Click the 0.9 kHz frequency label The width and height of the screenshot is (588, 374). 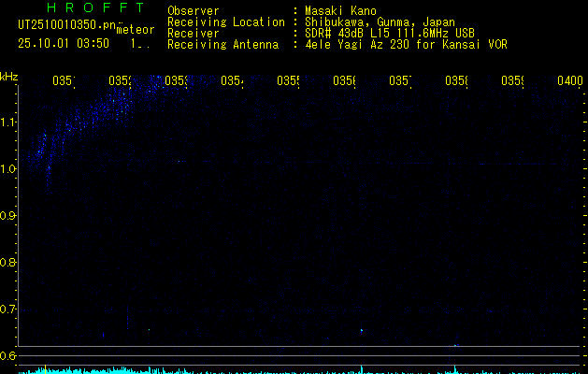[8, 215]
